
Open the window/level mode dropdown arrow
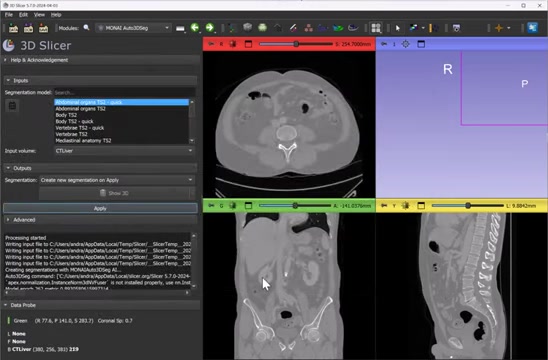(x=423, y=28)
